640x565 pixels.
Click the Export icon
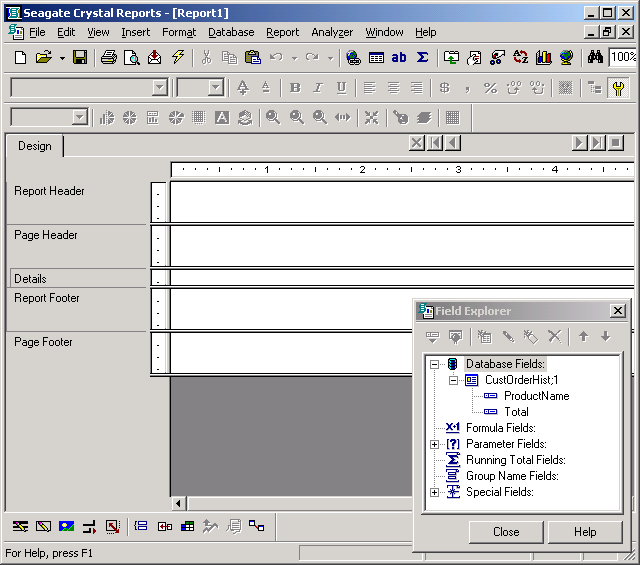pos(155,58)
